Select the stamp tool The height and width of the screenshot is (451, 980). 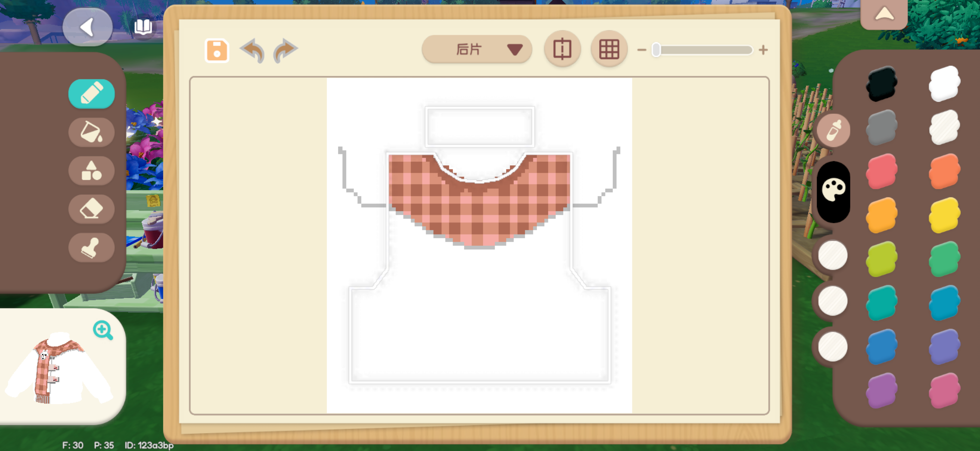pyautogui.click(x=91, y=248)
